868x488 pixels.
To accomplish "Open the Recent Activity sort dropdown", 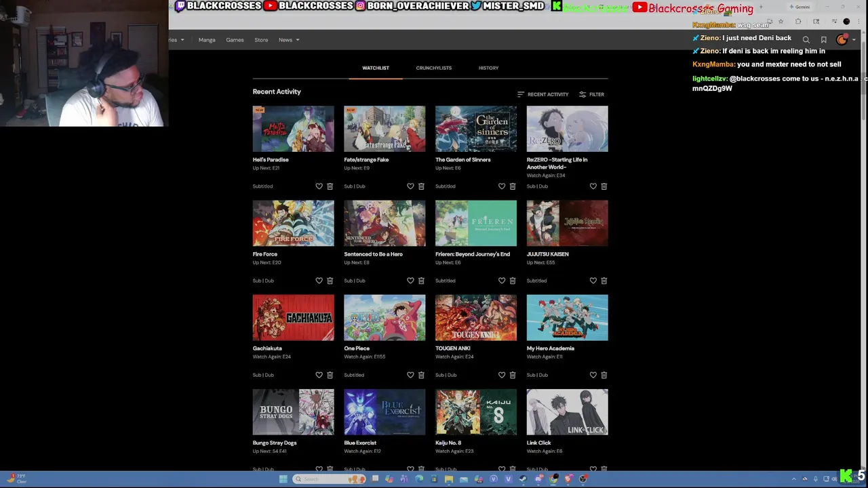I will (x=542, y=94).
